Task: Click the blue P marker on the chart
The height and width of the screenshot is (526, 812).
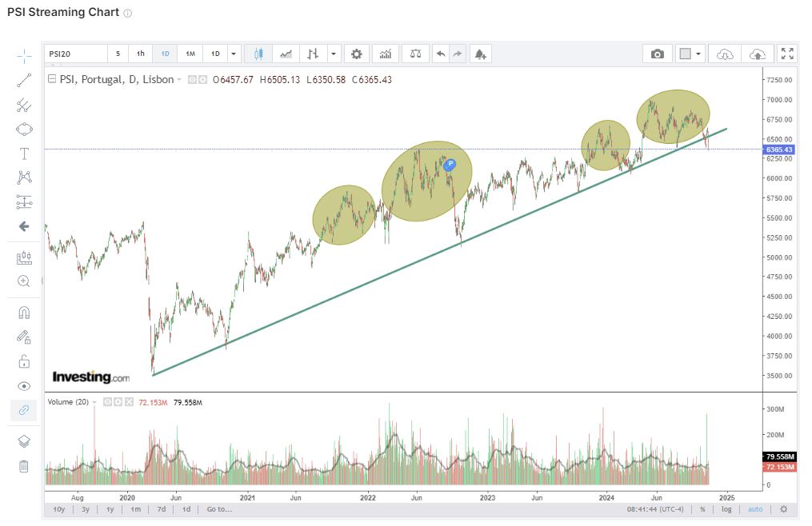Action: tap(450, 165)
